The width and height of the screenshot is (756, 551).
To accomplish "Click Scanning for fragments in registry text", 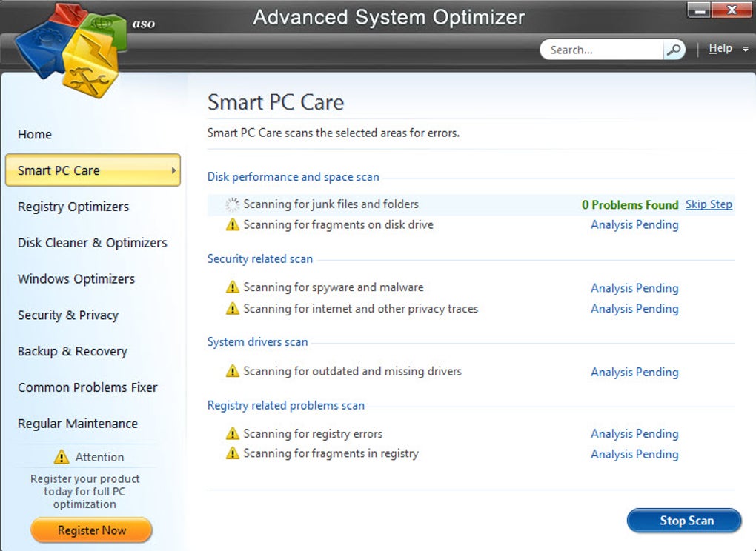I will [x=331, y=454].
